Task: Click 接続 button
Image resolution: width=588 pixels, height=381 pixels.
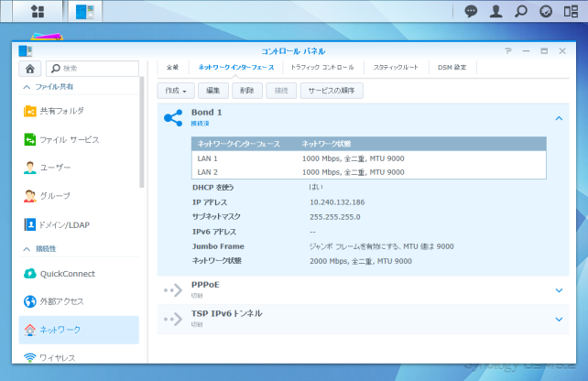Action: pyautogui.click(x=281, y=91)
